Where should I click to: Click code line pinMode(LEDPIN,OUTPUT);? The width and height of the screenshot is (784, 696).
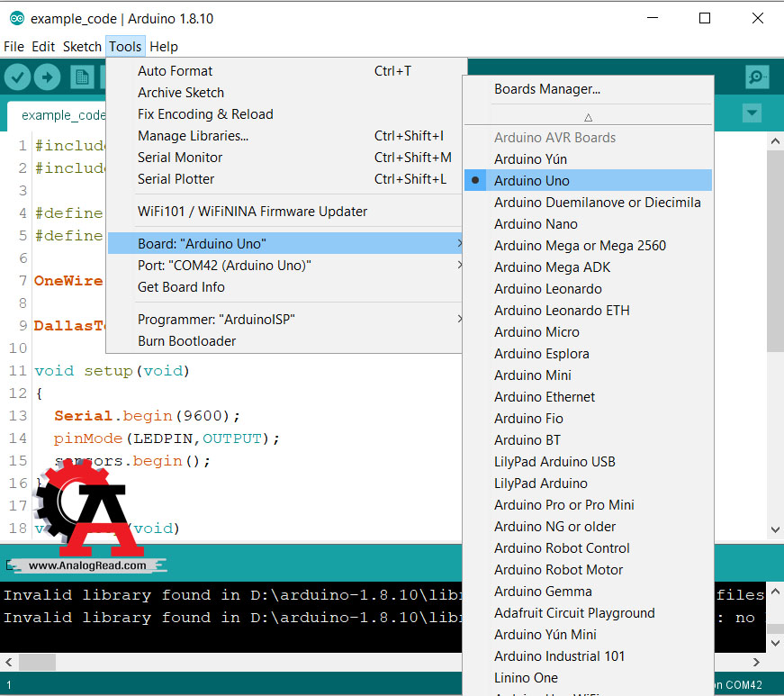[167, 438]
